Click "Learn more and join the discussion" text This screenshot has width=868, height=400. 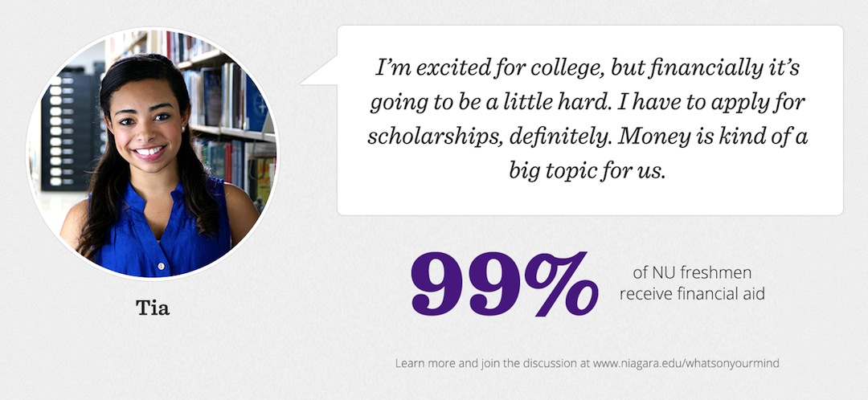[485, 363]
